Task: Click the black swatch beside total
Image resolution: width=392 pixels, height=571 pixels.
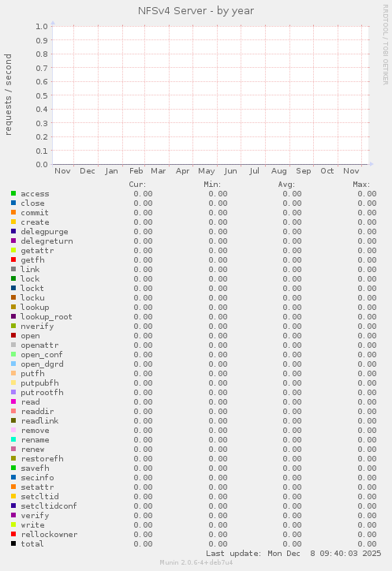Action: pyautogui.click(x=13, y=543)
